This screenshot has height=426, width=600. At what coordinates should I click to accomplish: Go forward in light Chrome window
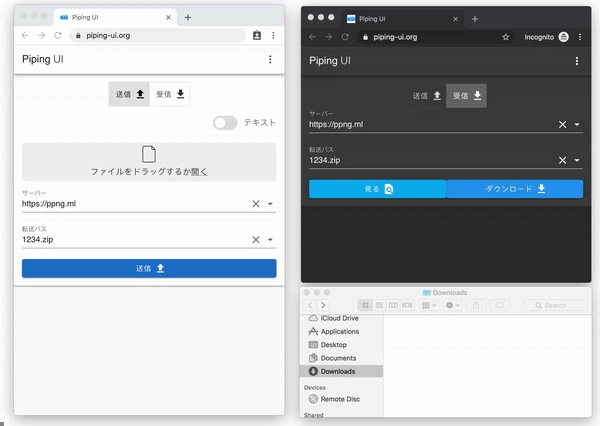pyautogui.click(x=41, y=36)
